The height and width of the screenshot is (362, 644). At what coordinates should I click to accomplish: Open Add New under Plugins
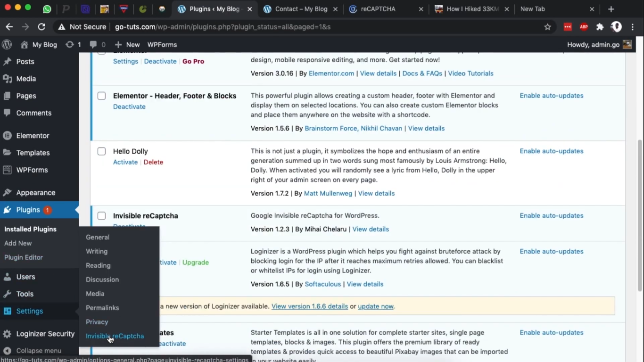[18, 243]
